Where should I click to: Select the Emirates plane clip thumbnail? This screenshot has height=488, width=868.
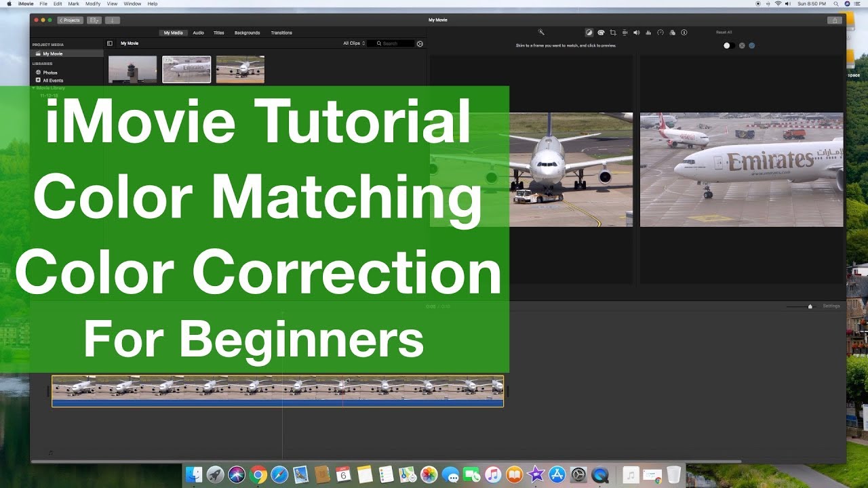186,69
